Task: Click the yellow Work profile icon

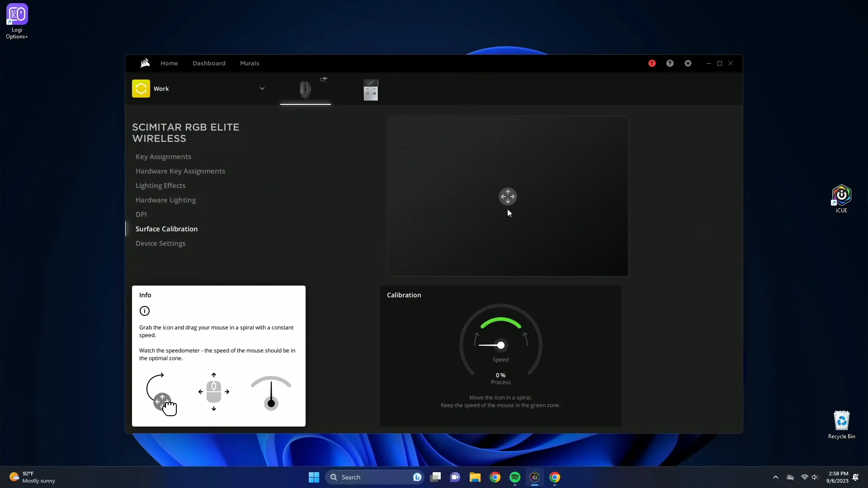Action: pos(141,89)
